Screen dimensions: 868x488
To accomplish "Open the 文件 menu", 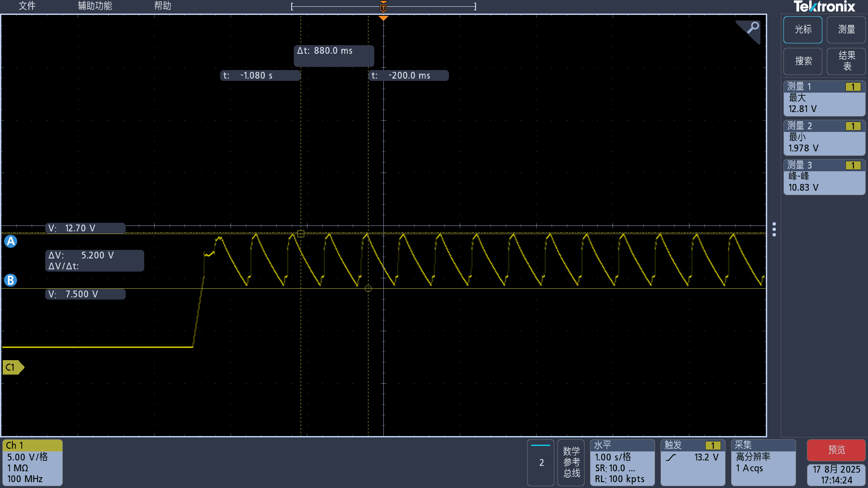I will point(27,6).
